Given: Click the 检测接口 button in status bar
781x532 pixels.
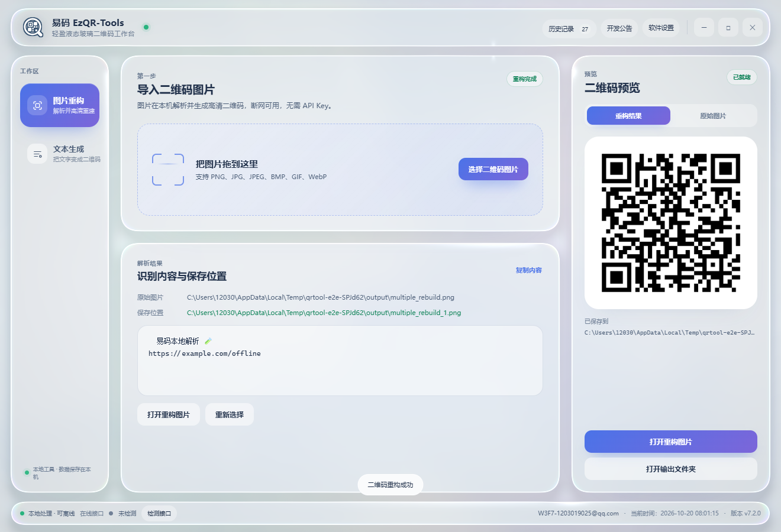Looking at the screenshot, I should pos(159,514).
